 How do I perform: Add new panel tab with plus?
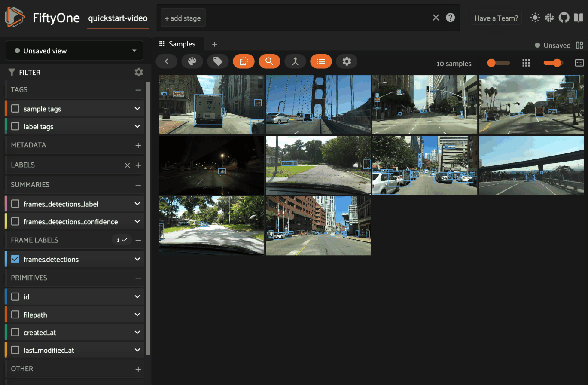215,44
